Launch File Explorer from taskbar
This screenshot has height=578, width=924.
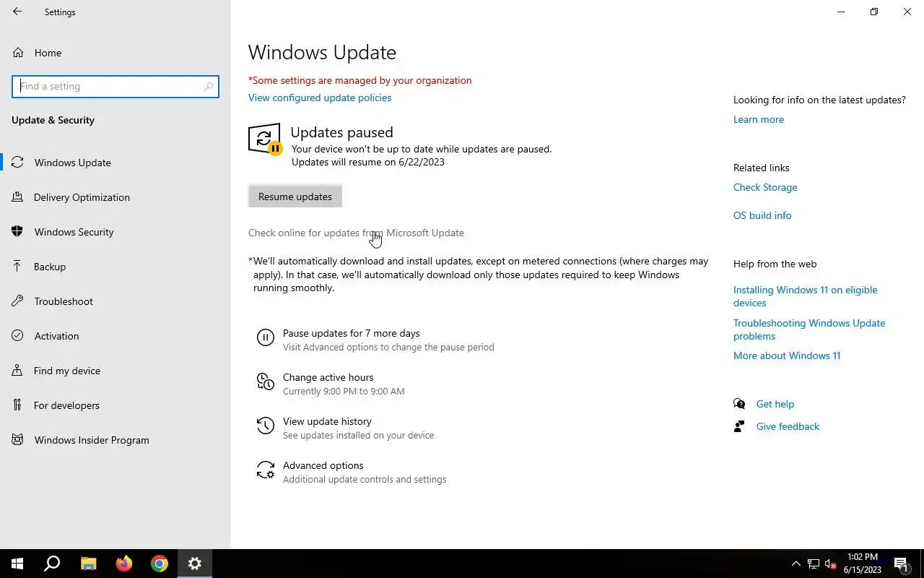(x=88, y=564)
